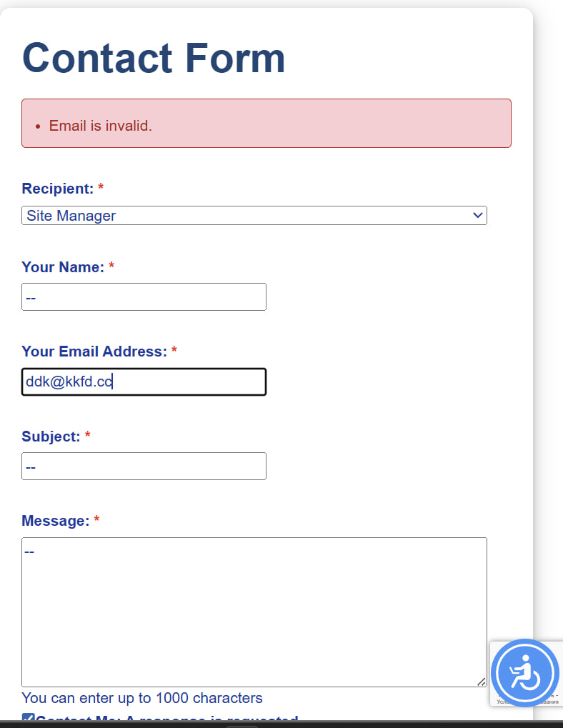Click the 1000 characters limit hint

pyautogui.click(x=142, y=698)
